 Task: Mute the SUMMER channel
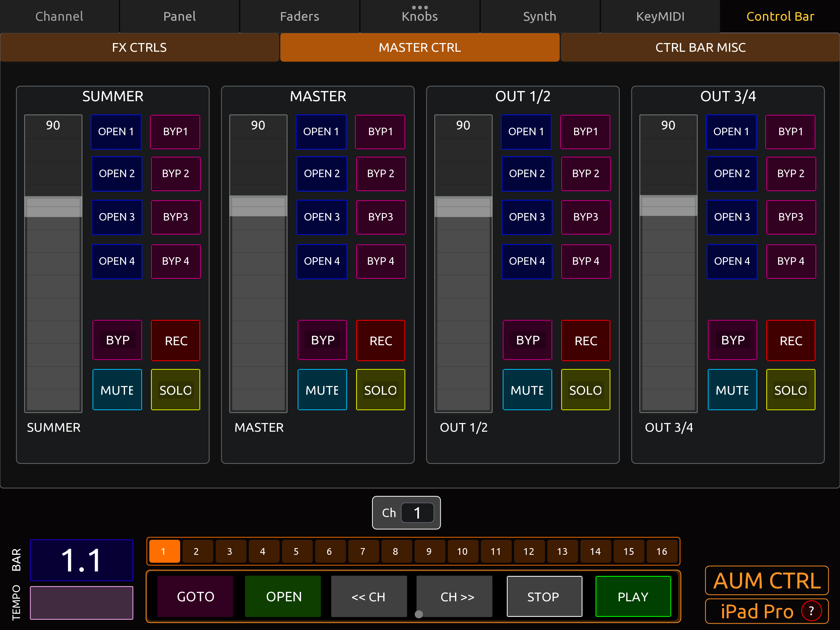pyautogui.click(x=117, y=390)
